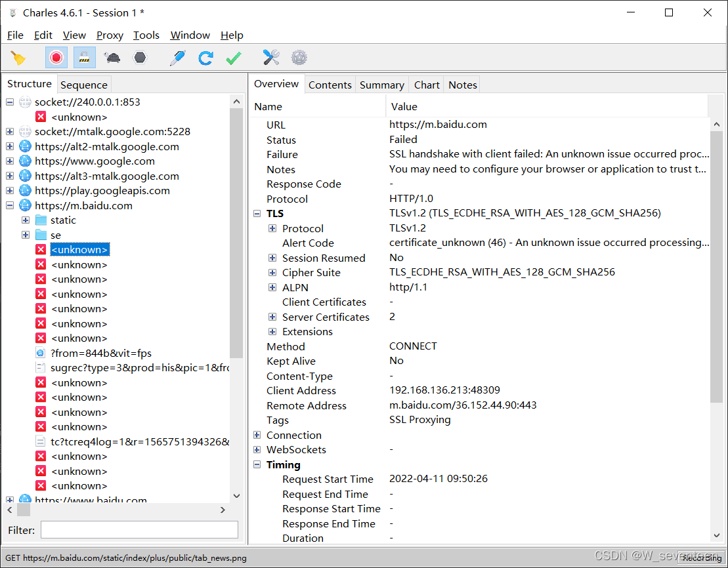Toggle throttling with the turtle icon
728x568 pixels.
[x=112, y=58]
